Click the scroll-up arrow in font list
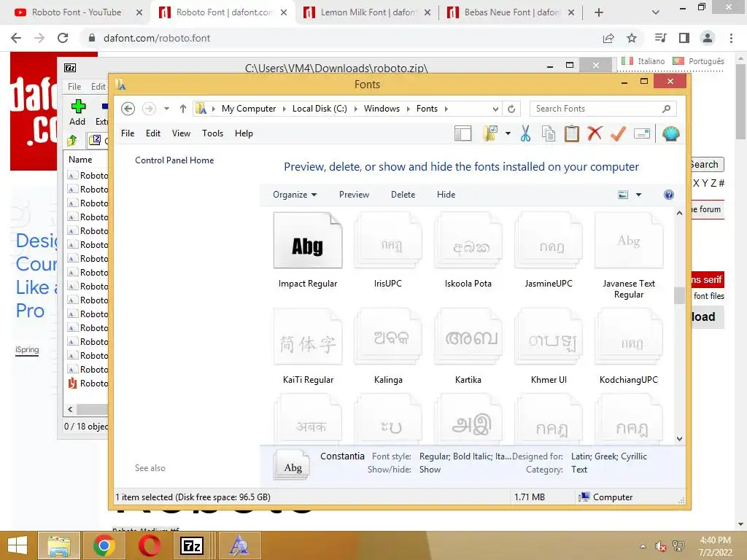Image resolution: width=747 pixels, height=560 pixels. tap(679, 214)
